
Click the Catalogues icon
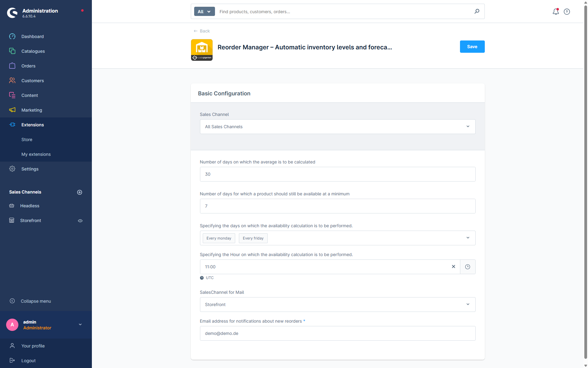12,51
